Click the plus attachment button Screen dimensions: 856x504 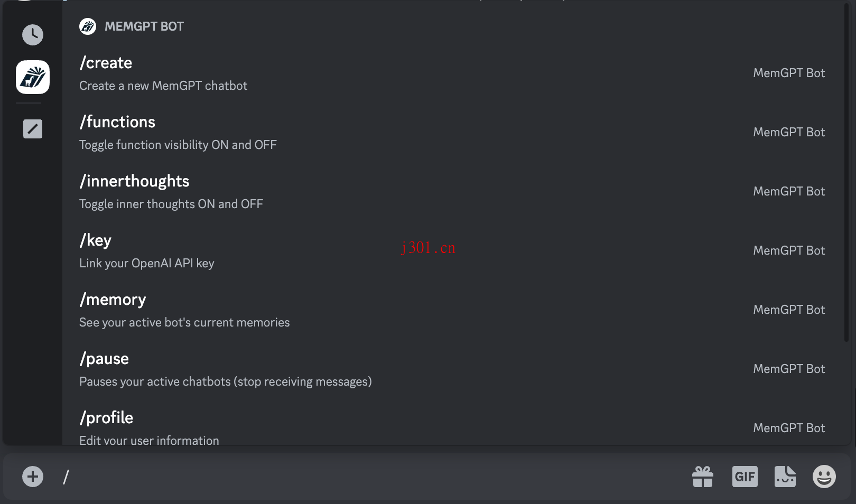pos(33,477)
